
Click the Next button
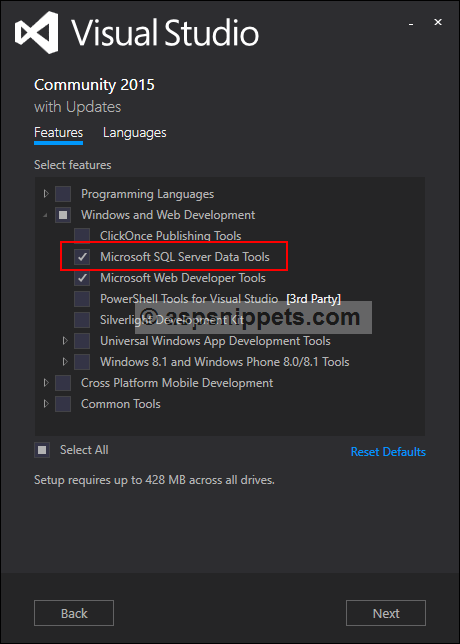386,613
